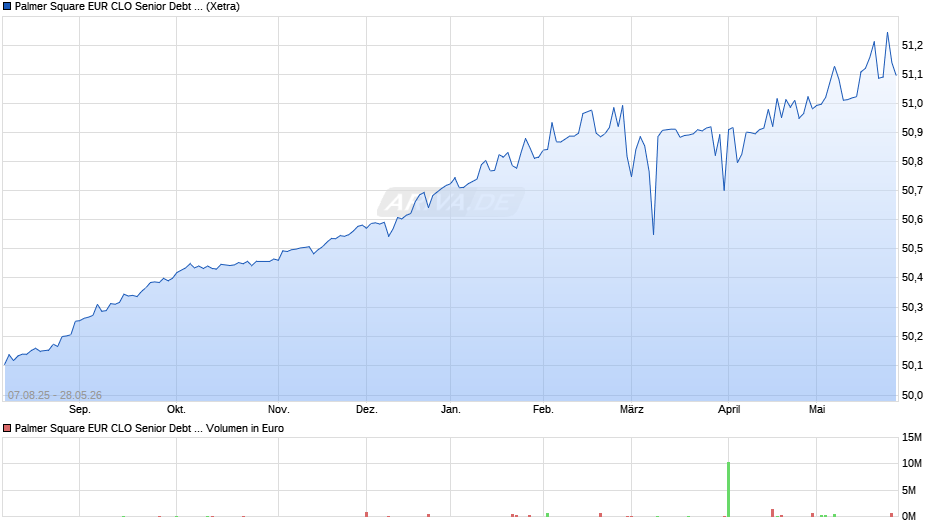Image resolution: width=940 pixels, height=526 pixels.
Task: Click the 'Feb.' month label
Action: (543, 410)
